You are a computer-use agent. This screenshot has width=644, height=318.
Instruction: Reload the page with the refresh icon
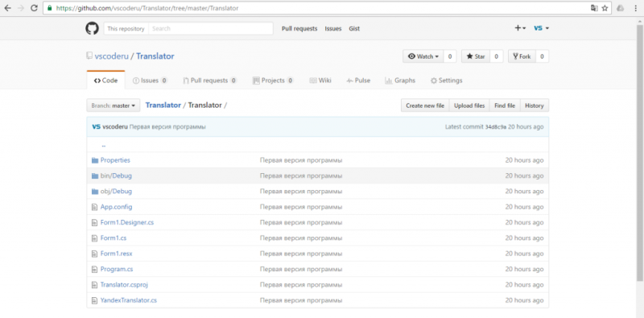pyautogui.click(x=34, y=8)
